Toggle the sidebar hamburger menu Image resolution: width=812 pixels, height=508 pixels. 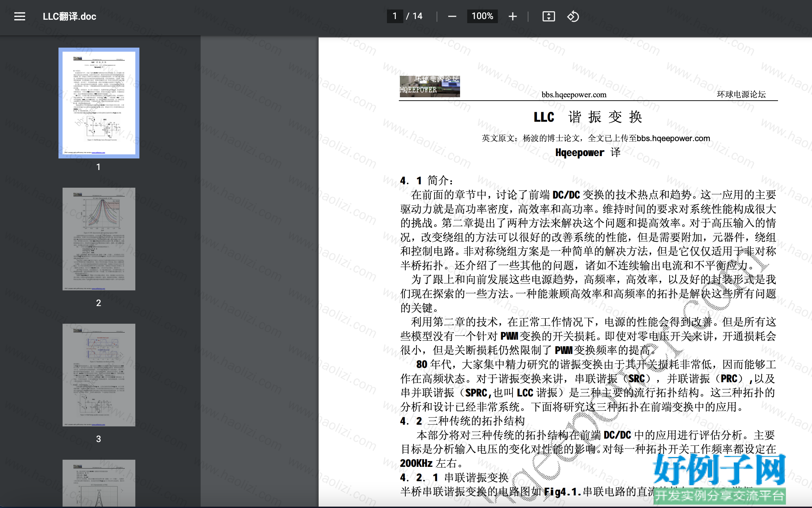point(20,16)
